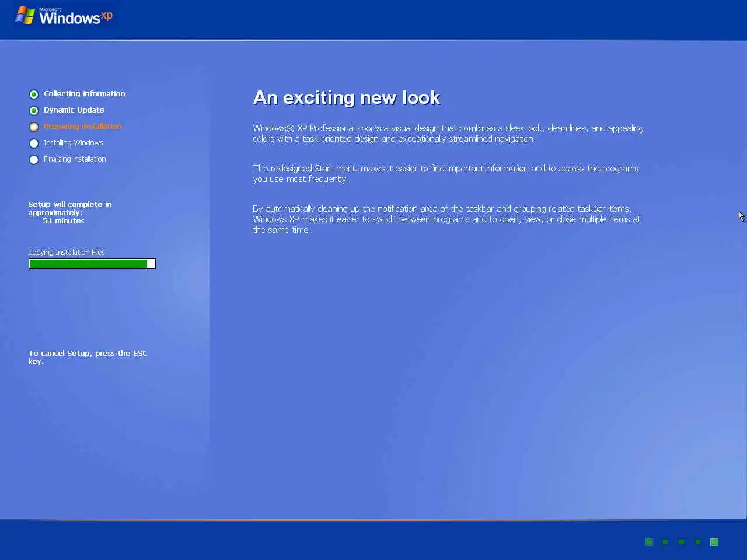Select the Dynamic Update step indicator
747x560 pixels.
point(34,110)
